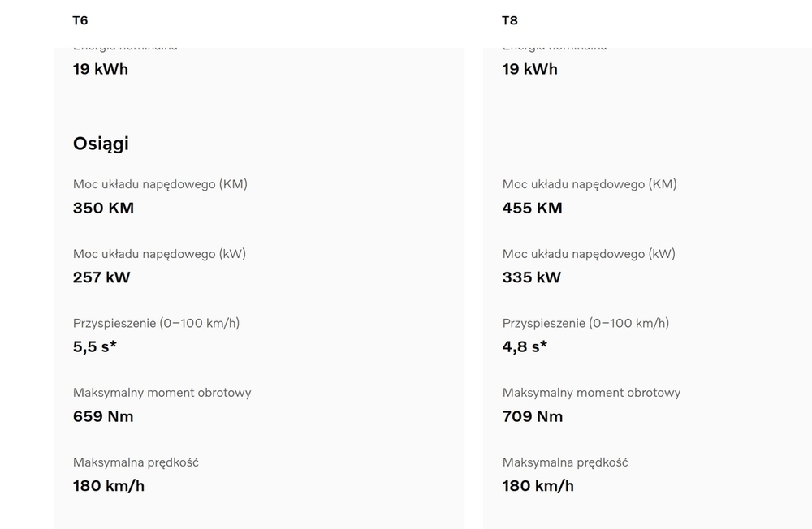Select the 455 KM power value
This screenshot has height=529, width=812.
532,208
